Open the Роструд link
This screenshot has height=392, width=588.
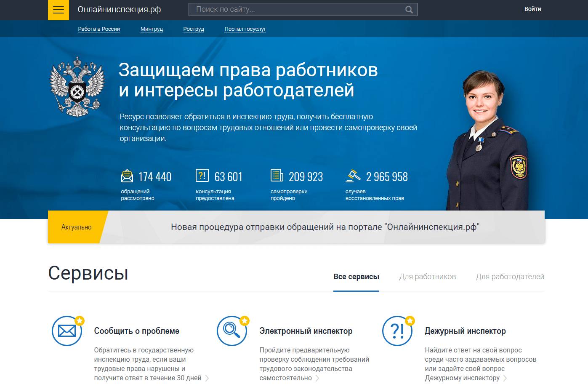click(194, 29)
